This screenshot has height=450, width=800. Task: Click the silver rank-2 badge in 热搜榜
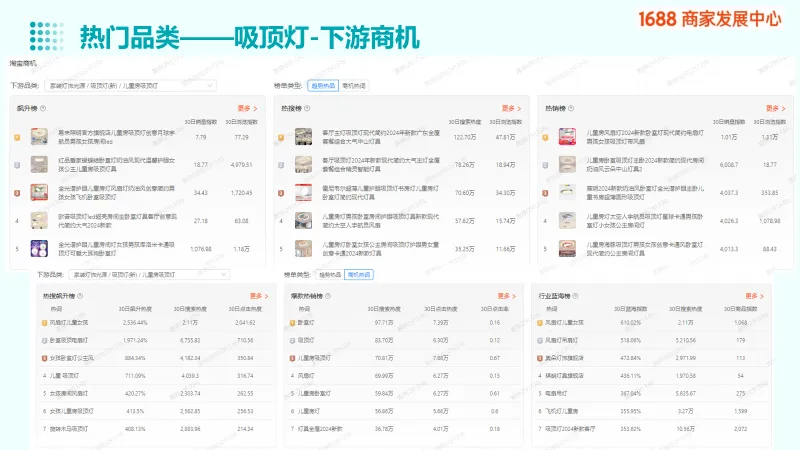pos(282,163)
